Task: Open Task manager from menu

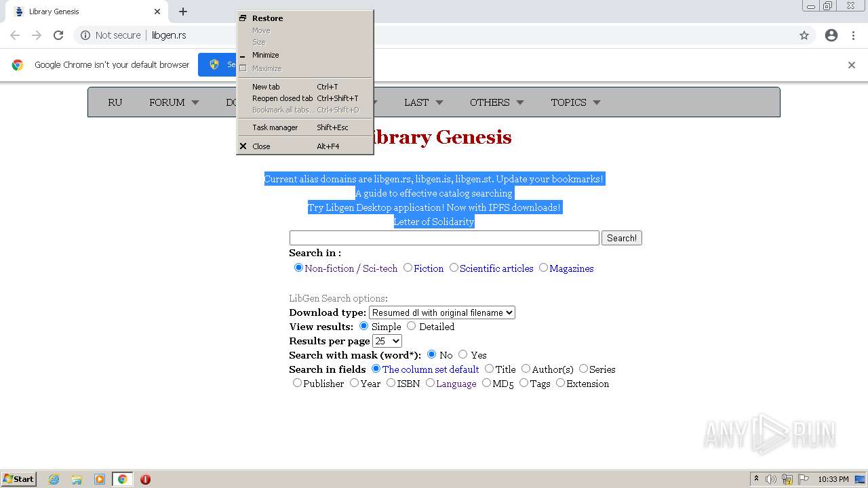Action: 304,127
